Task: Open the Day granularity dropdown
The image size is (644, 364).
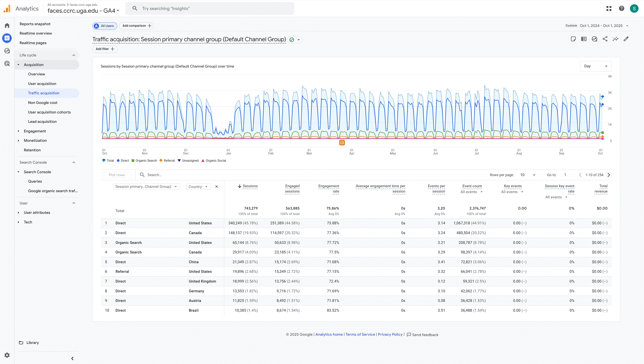Action: click(596, 66)
